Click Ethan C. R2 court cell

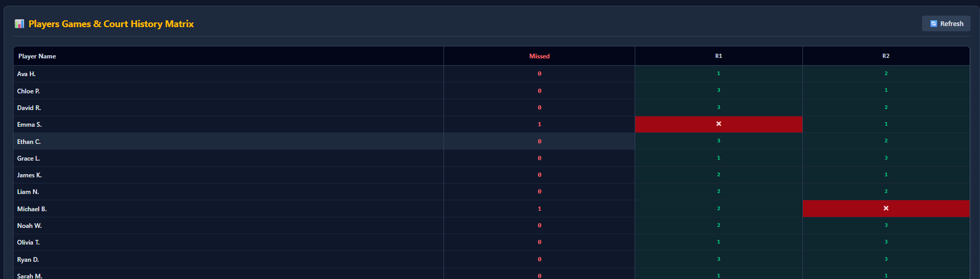(886, 141)
